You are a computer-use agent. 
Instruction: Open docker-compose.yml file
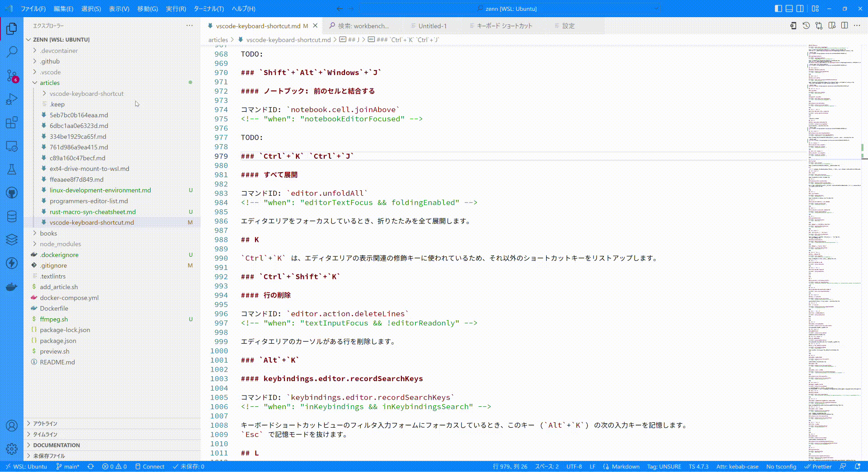pyautogui.click(x=69, y=297)
